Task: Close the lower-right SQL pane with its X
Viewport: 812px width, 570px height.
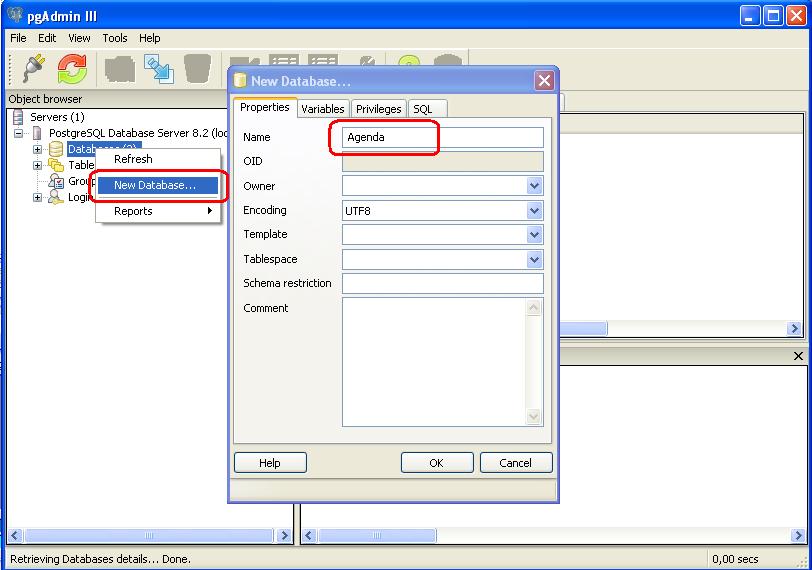Action: click(x=798, y=356)
